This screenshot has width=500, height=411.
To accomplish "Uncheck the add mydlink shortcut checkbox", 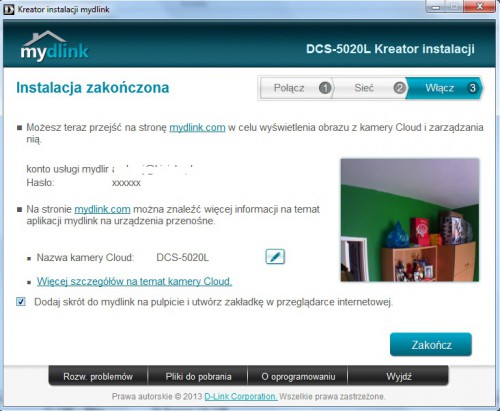I will [x=21, y=302].
